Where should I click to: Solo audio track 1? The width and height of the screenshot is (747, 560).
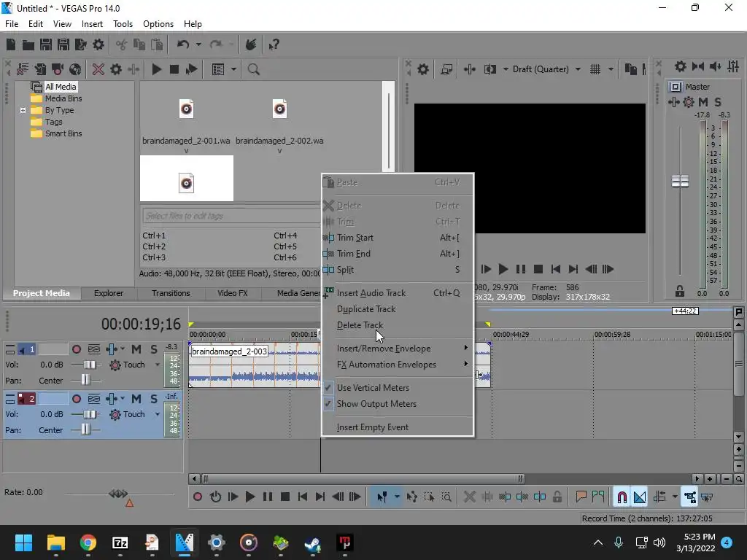154,349
